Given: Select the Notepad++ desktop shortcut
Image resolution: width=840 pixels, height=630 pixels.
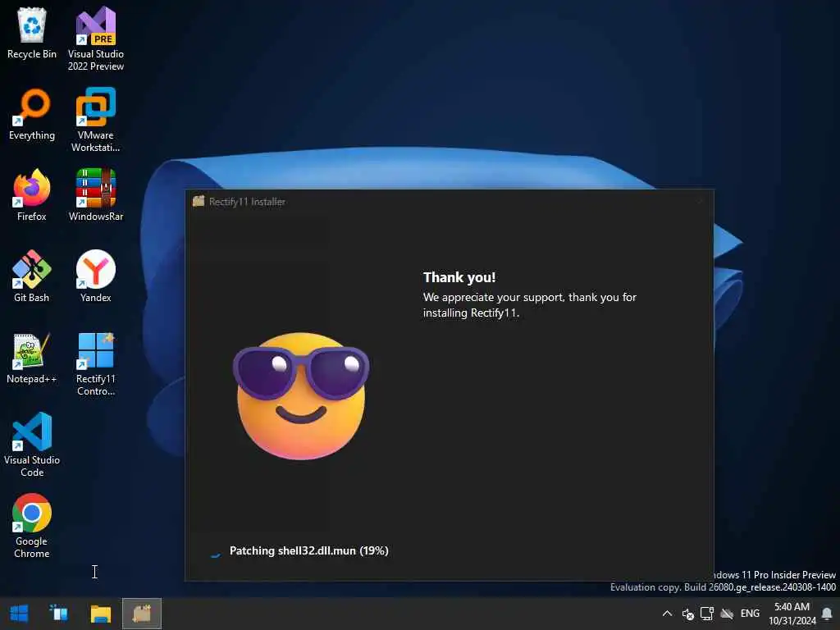Looking at the screenshot, I should (32, 358).
